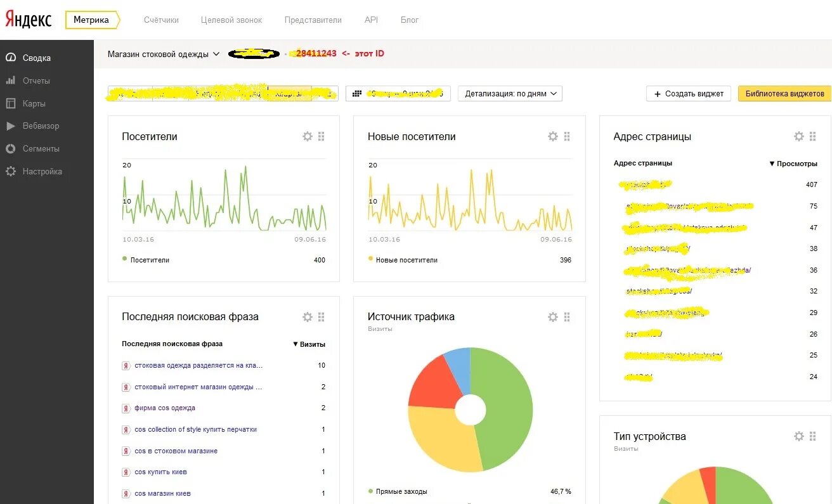Screen dimensions: 832x504
Task: Sort by Просмотры column in Адрес страницы
Action: tap(793, 164)
